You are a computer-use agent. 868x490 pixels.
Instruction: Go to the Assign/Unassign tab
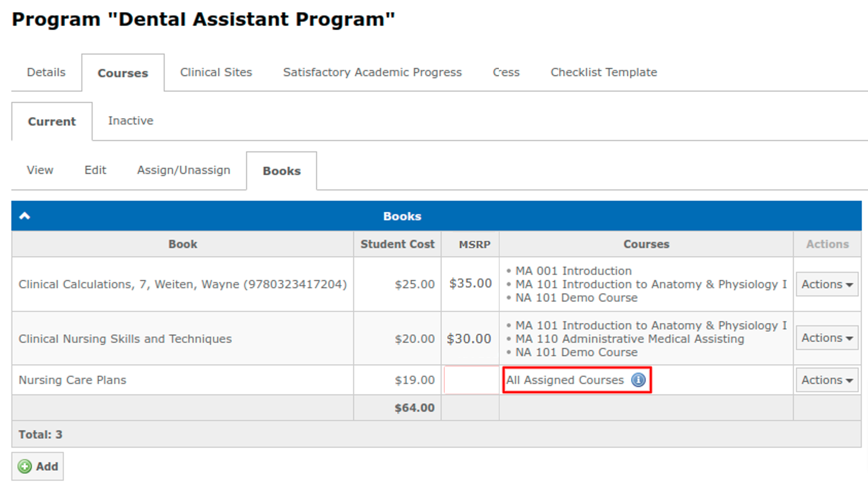point(184,170)
